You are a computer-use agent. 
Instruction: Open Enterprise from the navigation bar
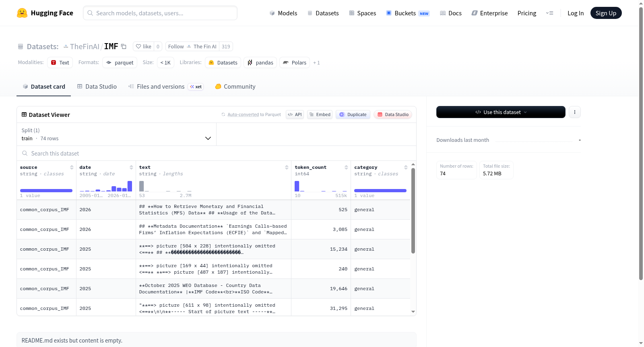pos(489,13)
